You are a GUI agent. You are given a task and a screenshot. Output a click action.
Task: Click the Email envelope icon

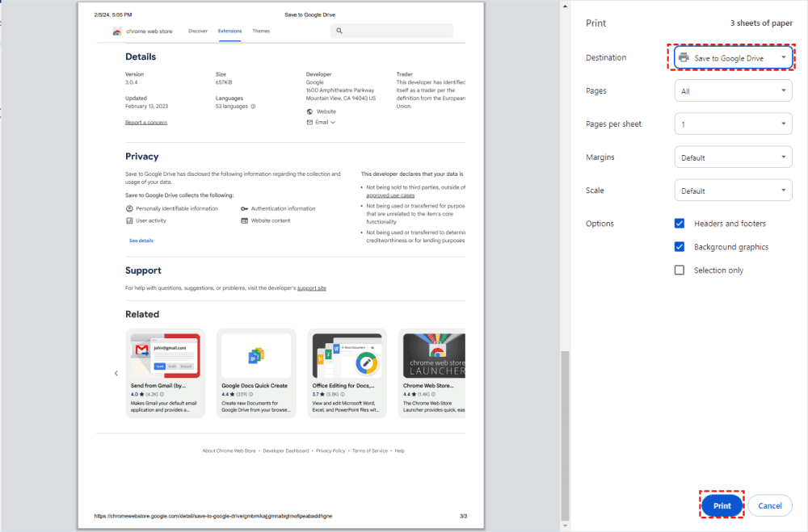point(309,123)
